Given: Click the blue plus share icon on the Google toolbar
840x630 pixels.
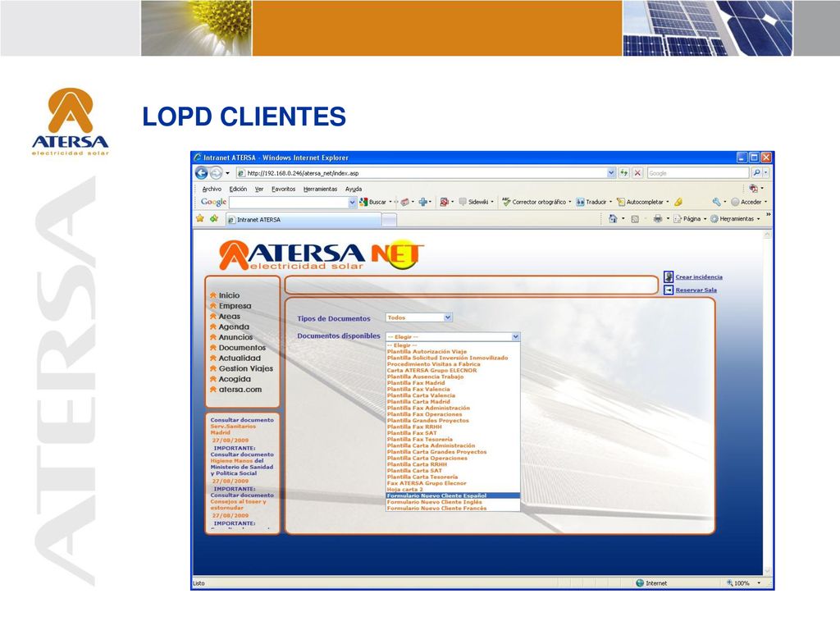Looking at the screenshot, I should (x=422, y=202).
